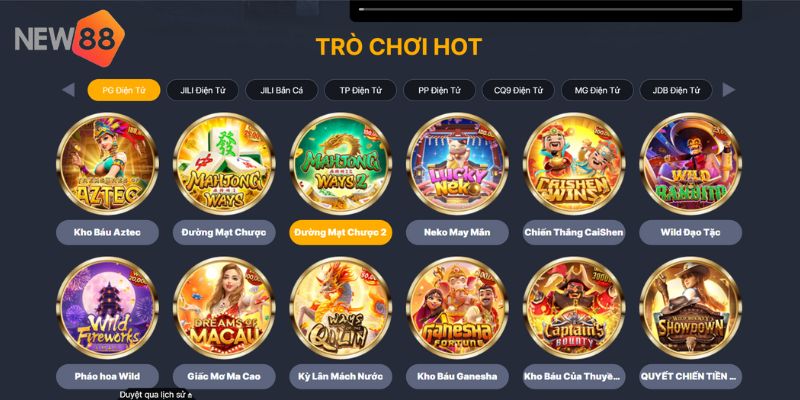Click the Neko May Mắn button
Screen dimensions: 800x400
click(457, 233)
